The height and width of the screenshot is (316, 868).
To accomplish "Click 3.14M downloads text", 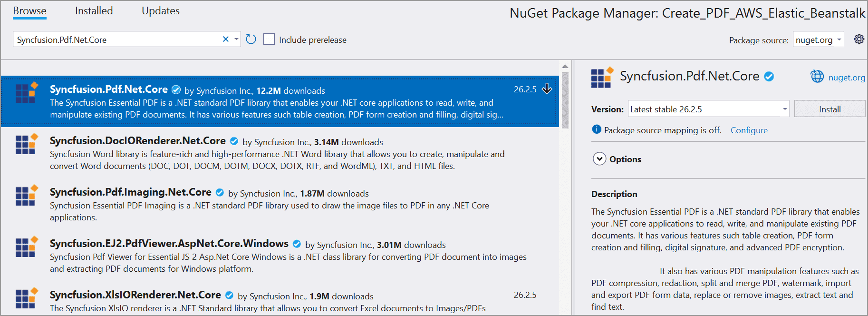I will [348, 142].
